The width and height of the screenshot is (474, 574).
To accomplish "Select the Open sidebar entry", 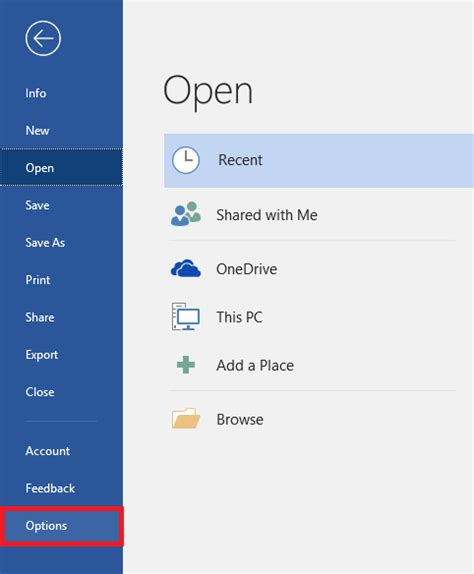I will 61,168.
